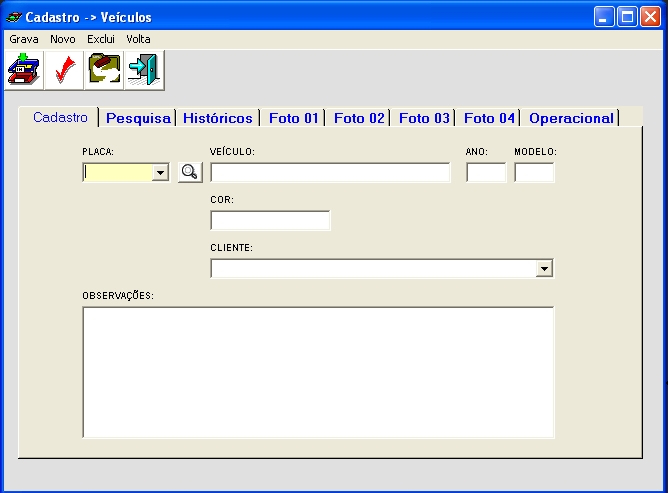
Task: Click the Exclui toolbar icon
Action: point(104,71)
